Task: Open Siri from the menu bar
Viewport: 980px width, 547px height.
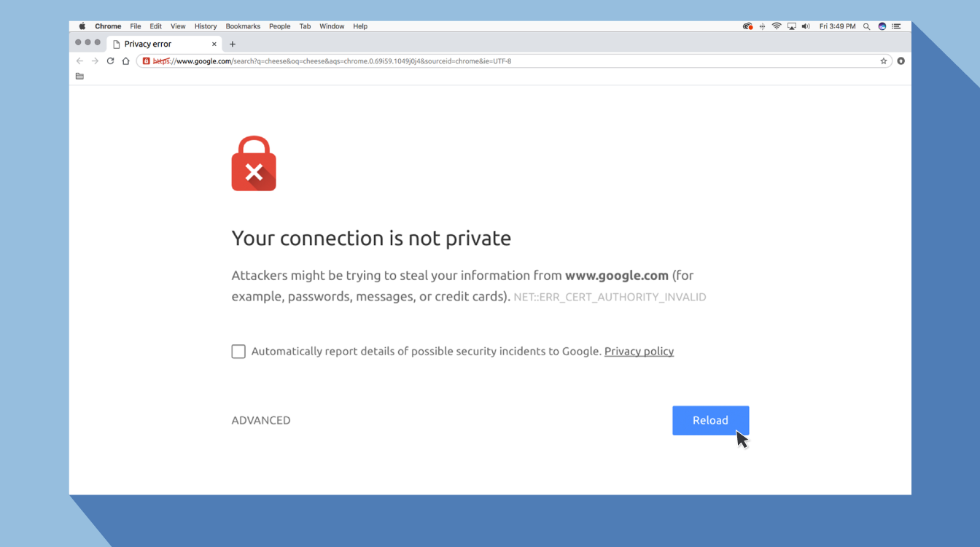Action: pyautogui.click(x=882, y=26)
